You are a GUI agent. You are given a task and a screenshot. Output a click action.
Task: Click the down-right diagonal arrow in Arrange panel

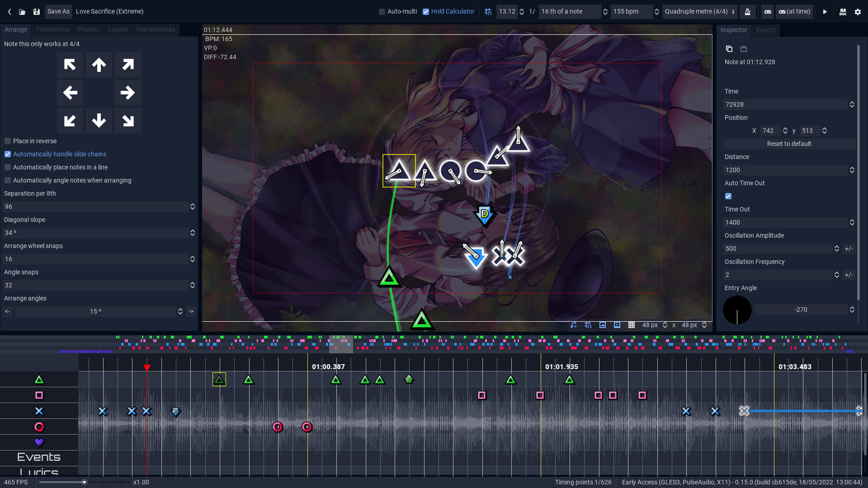127,120
